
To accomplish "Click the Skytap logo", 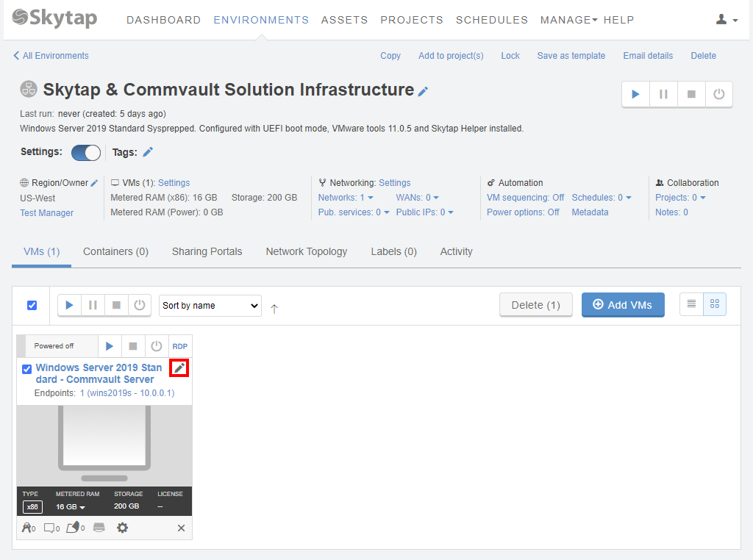I will tap(54, 18).
